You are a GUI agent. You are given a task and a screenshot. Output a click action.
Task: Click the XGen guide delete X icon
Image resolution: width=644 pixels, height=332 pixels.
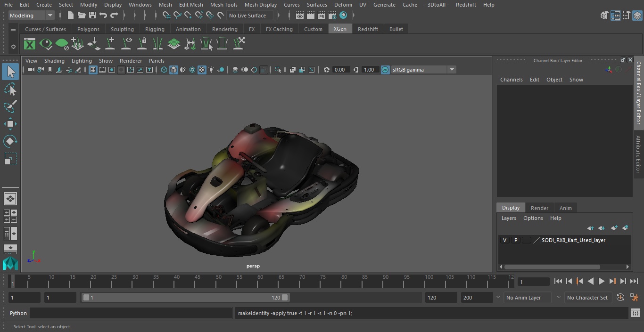tap(239, 44)
